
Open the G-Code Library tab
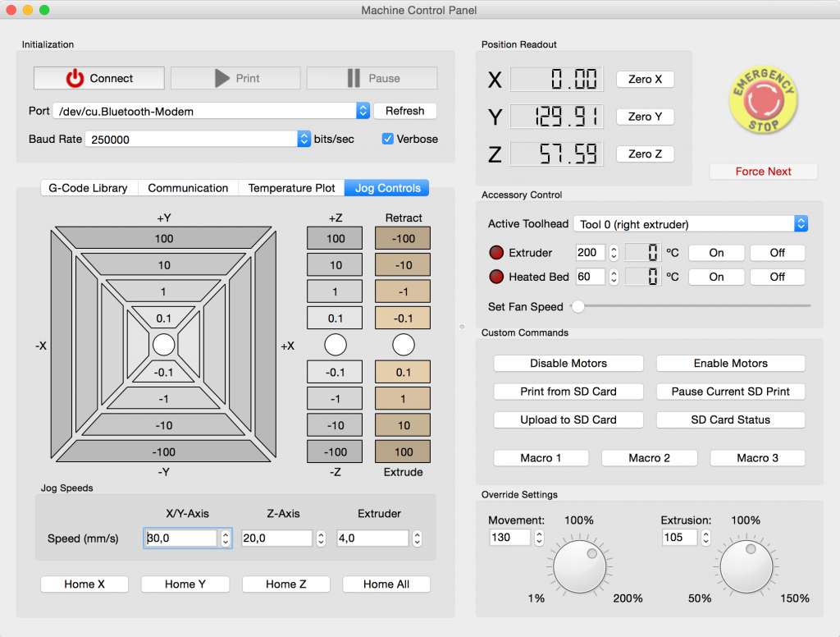click(x=89, y=188)
